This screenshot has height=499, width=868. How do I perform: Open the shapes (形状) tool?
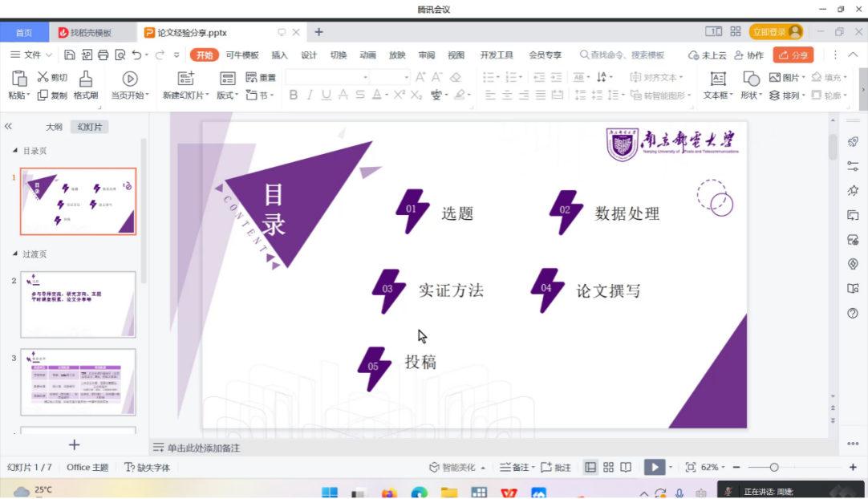[751, 79]
